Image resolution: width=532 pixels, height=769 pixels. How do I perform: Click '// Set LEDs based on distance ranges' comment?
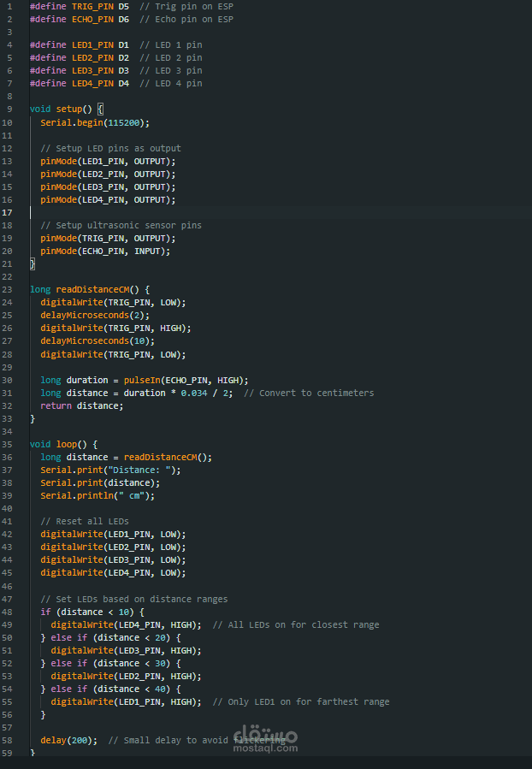pos(134,599)
